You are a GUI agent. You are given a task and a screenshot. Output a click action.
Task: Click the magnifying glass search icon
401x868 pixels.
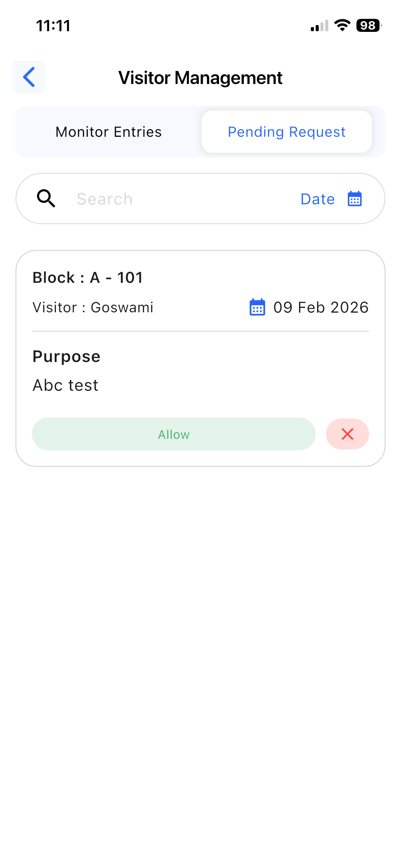click(46, 198)
